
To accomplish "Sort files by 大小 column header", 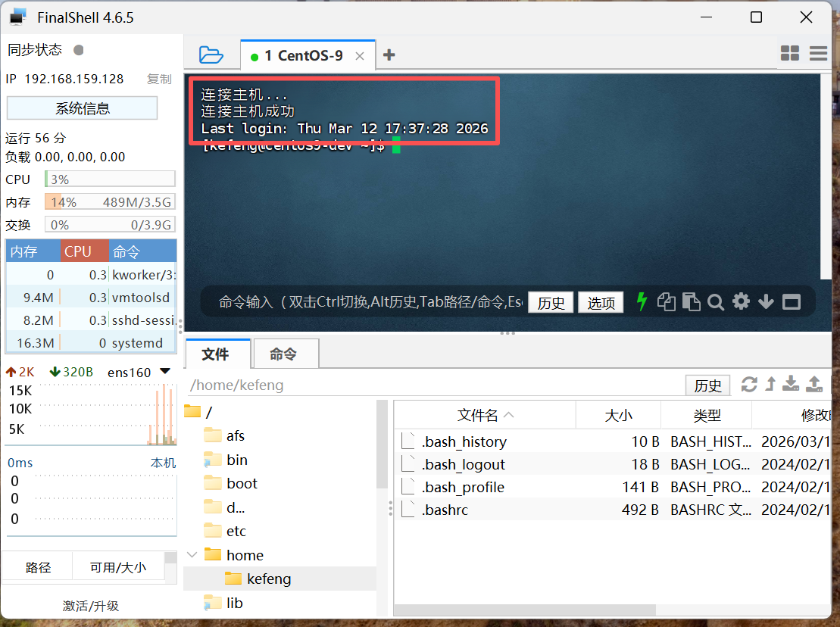I will (618, 415).
